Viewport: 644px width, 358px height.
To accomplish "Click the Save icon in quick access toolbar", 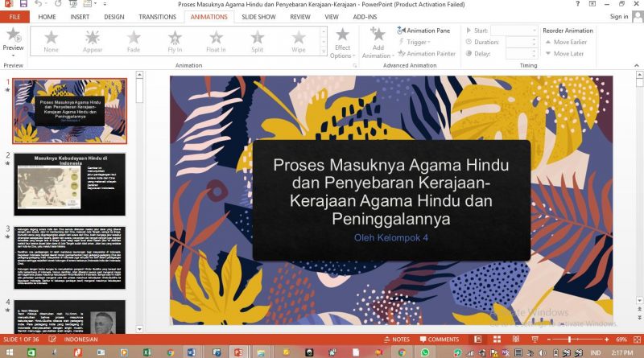I will 23,4.
